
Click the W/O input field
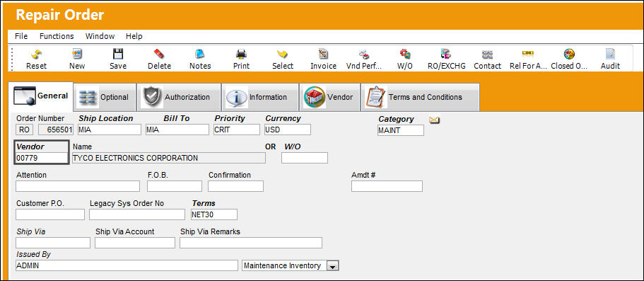pyautogui.click(x=305, y=158)
